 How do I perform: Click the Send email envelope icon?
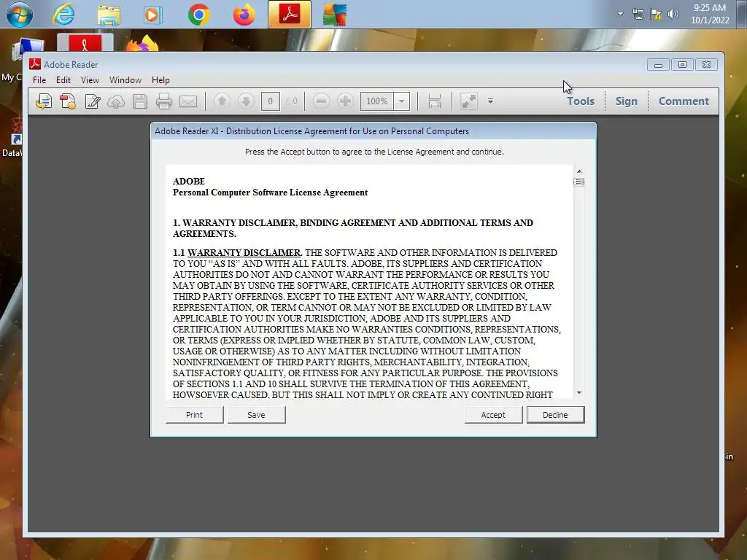(x=188, y=101)
